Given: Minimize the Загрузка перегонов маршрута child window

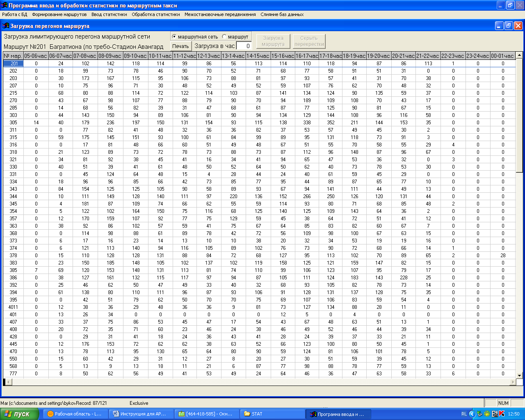Looking at the screenshot, I should 499,26.
